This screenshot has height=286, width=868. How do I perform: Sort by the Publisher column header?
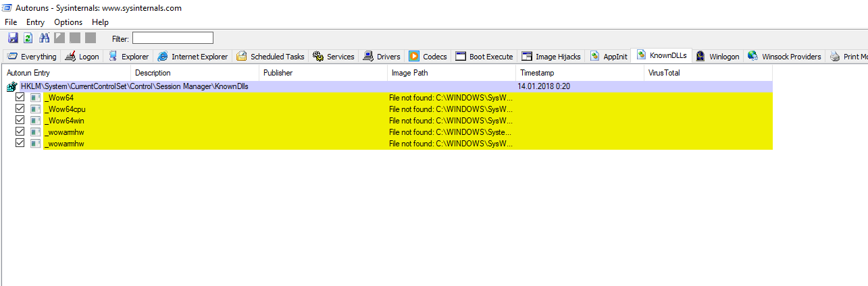(323, 73)
